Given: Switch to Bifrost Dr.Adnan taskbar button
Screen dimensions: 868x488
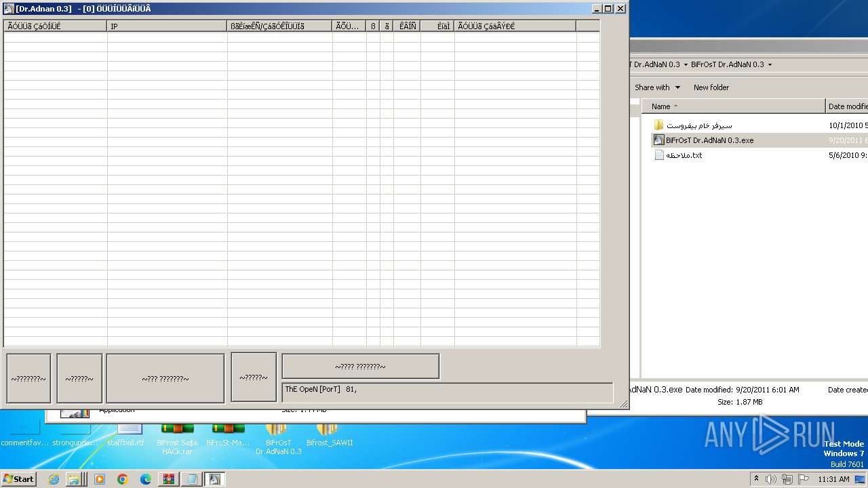Looking at the screenshot, I should 215,479.
